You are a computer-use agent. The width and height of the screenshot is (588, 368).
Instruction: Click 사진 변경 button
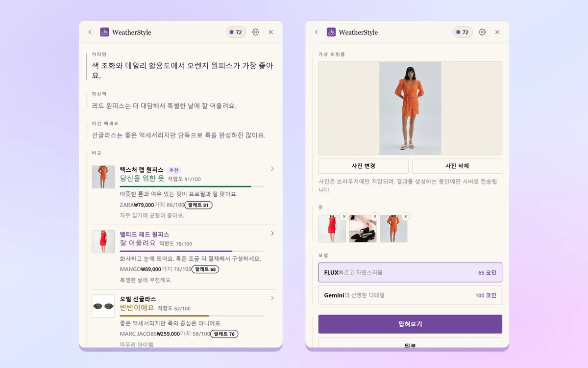pos(364,166)
